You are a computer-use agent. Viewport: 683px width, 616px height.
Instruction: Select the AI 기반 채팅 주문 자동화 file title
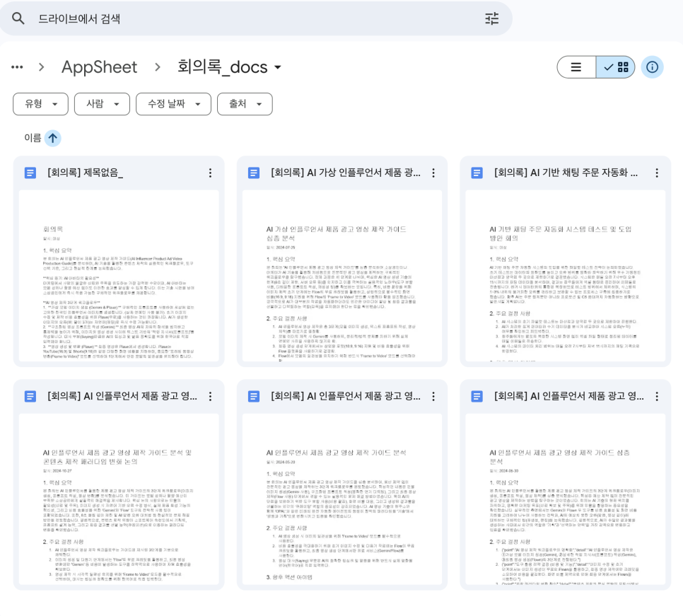pos(566,173)
